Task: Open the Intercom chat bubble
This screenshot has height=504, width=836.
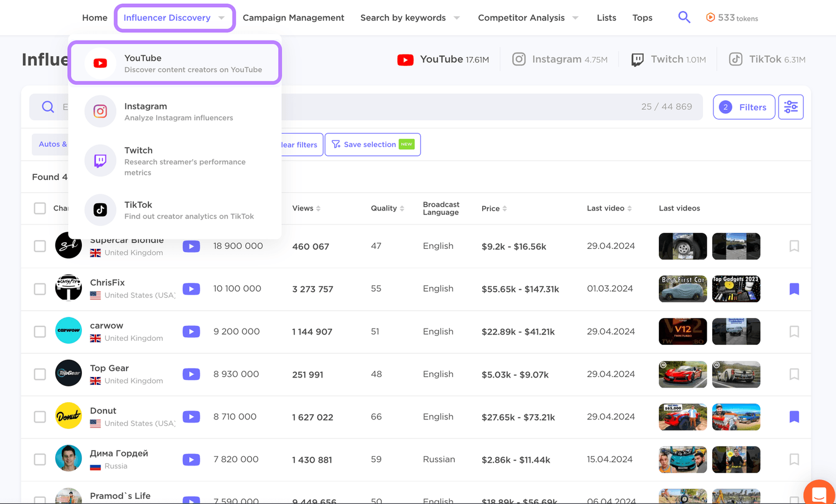Action: [819, 493]
